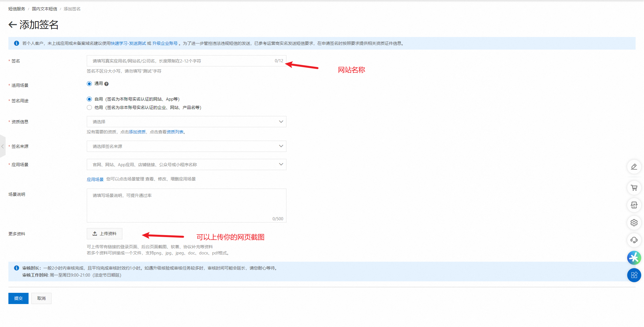This screenshot has height=327, width=644.
Task: Open the shopping cart icon
Action: (634, 188)
